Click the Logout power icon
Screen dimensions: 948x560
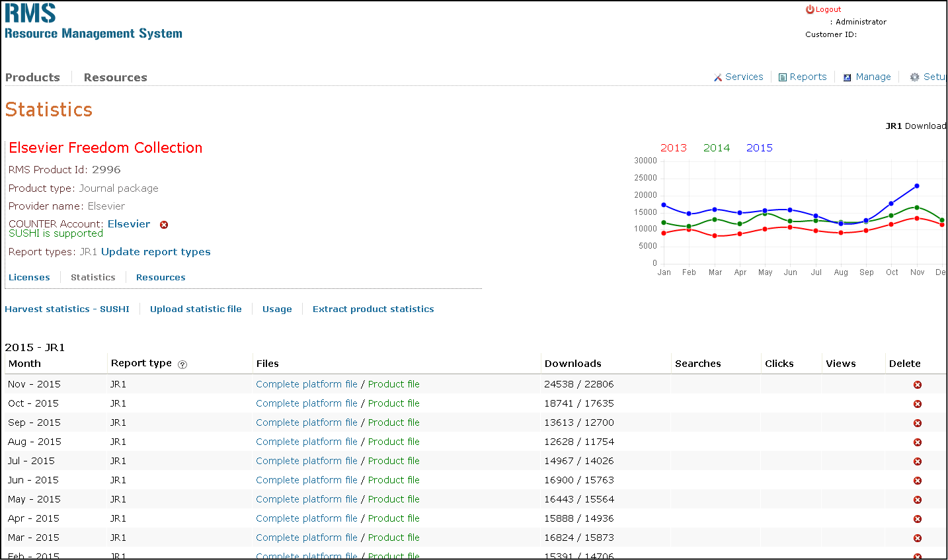pos(810,9)
